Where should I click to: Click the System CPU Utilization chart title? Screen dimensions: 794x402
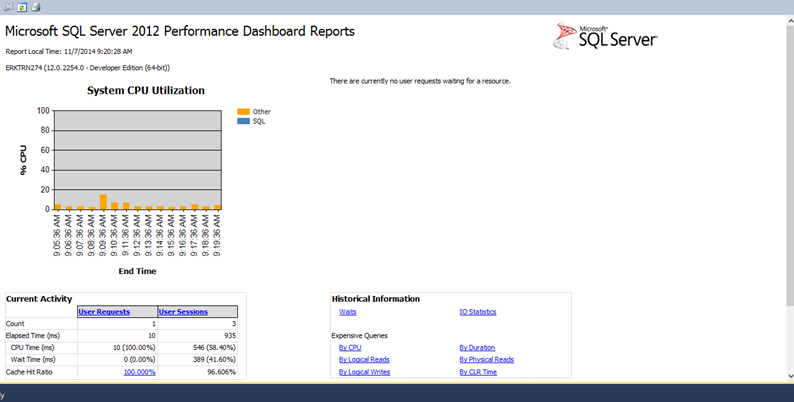click(146, 91)
